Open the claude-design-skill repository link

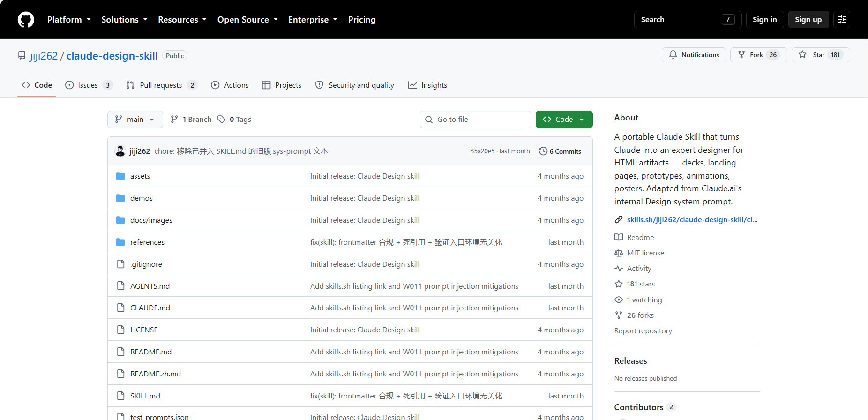click(x=112, y=56)
